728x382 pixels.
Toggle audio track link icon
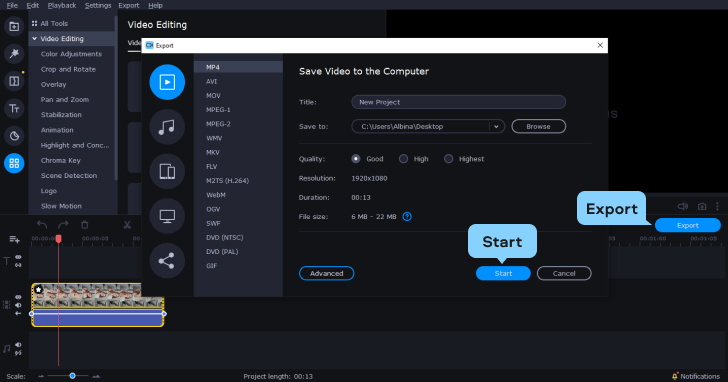pos(18,353)
